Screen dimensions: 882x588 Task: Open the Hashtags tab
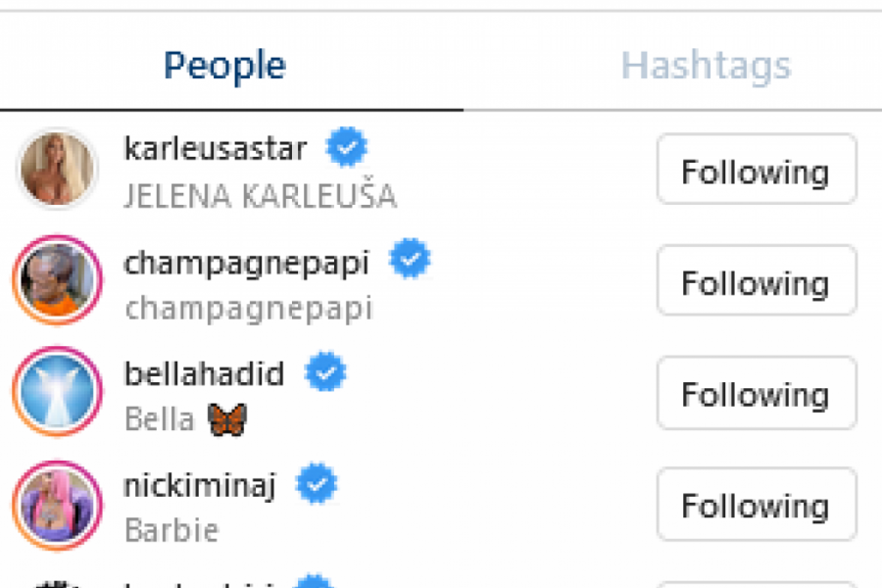coord(706,67)
